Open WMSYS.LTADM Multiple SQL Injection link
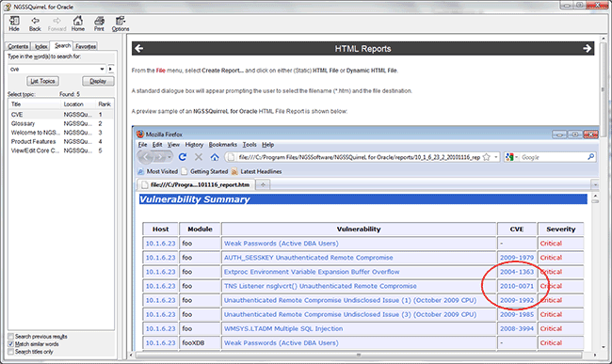The image size is (612, 364). pos(283,328)
